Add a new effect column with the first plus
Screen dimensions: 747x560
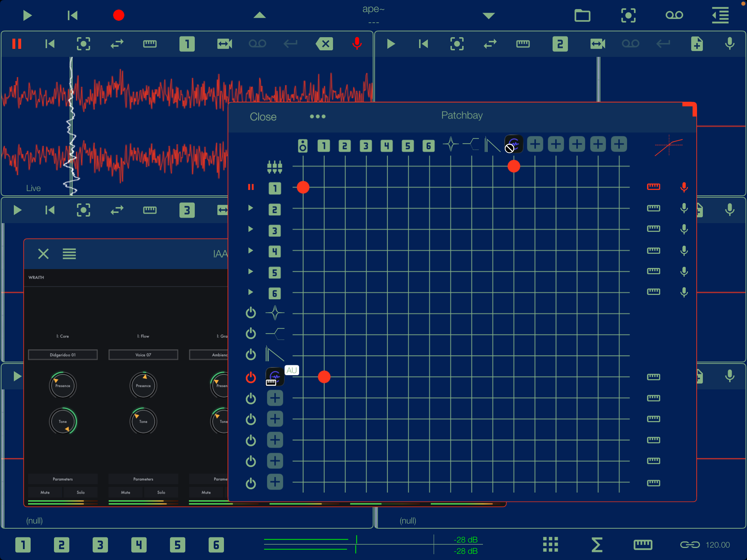click(x=535, y=144)
